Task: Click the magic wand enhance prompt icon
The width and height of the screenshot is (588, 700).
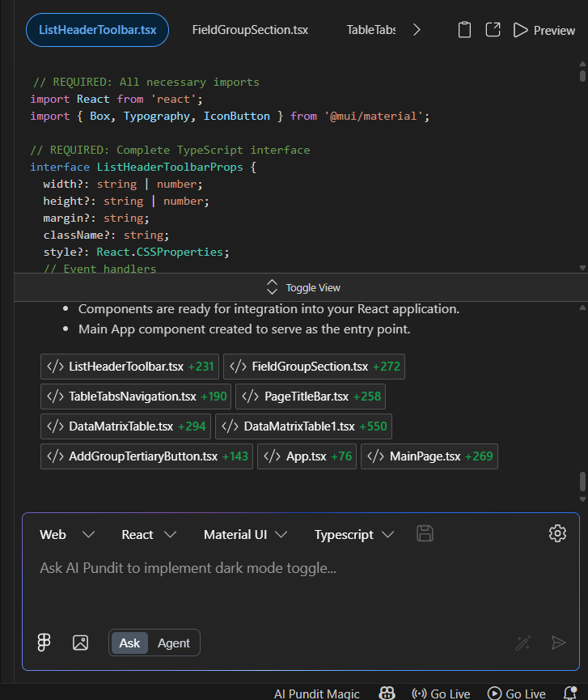Action: [x=523, y=643]
